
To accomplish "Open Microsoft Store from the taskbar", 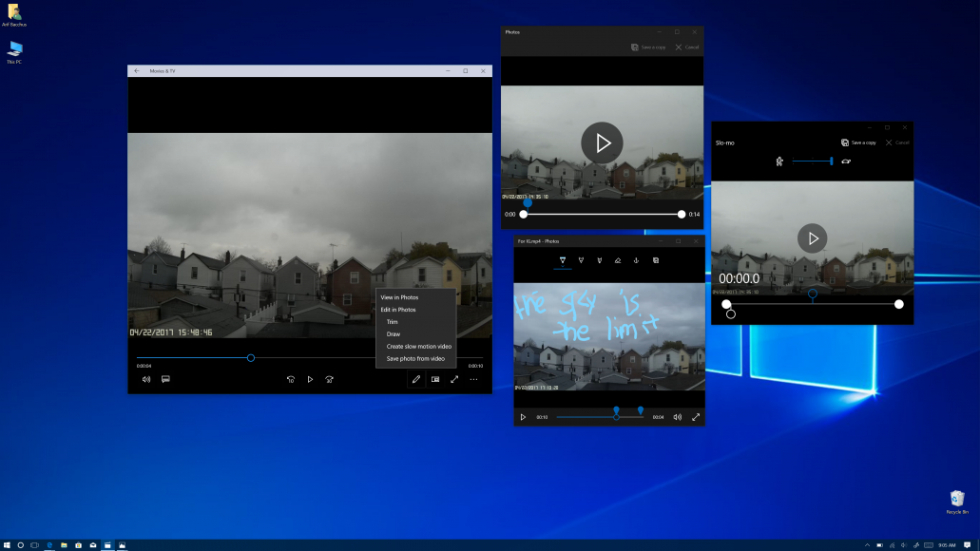I will pyautogui.click(x=78, y=545).
